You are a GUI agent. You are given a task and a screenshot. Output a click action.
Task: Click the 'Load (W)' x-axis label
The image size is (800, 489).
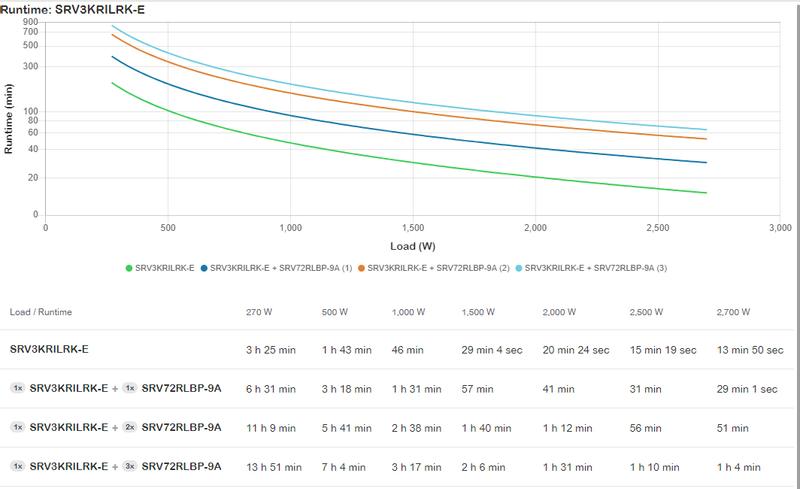click(411, 246)
